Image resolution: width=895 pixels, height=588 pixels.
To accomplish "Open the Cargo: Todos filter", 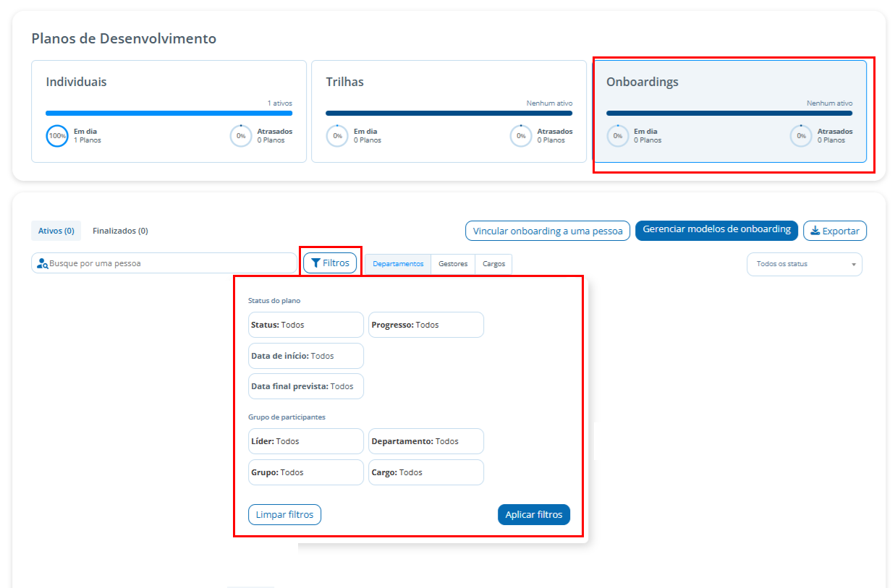I will point(426,472).
